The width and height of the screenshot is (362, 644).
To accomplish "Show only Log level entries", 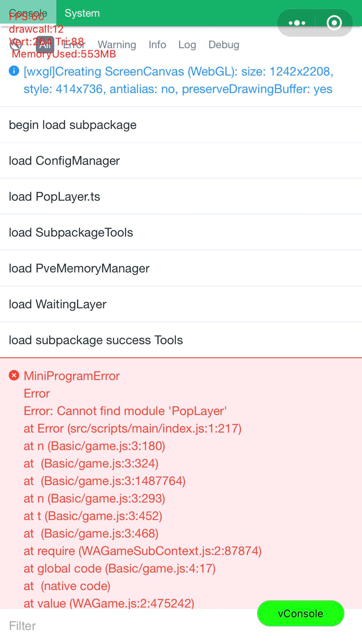I will coord(187,45).
